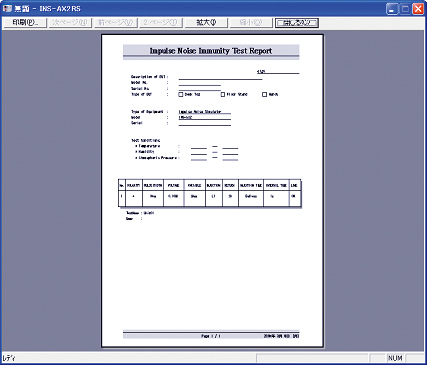Click the NUM indicator in status bar

pyautogui.click(x=395, y=358)
